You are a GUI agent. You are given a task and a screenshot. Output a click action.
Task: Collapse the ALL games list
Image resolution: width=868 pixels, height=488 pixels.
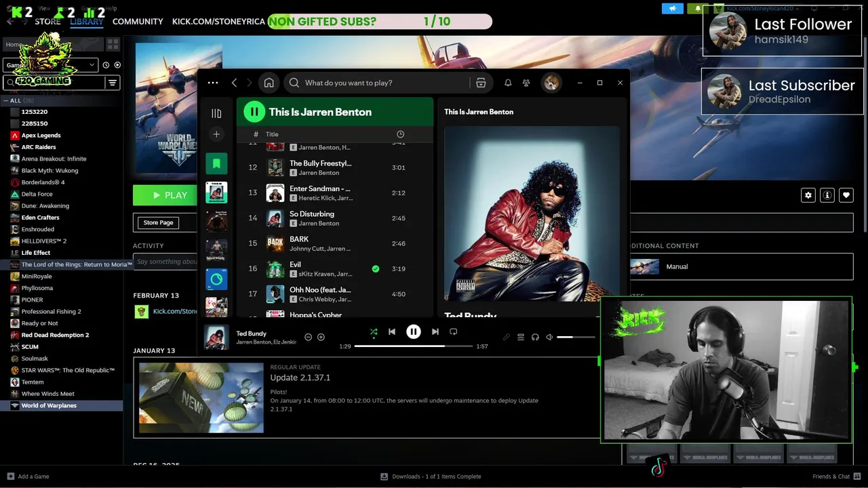coord(6,100)
